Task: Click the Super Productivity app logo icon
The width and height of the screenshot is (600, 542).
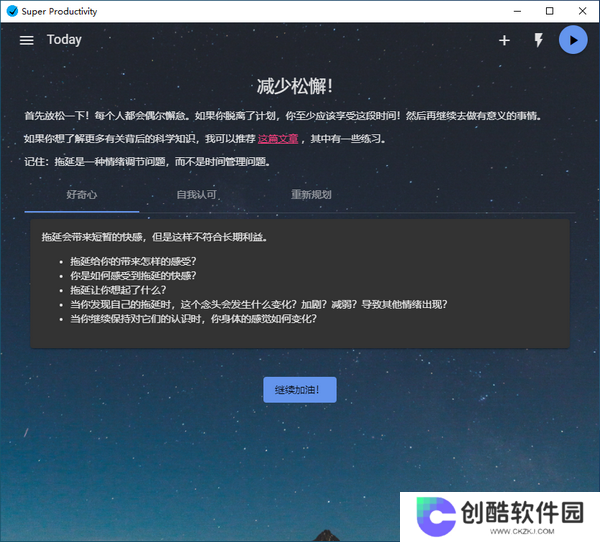Action: [x=12, y=11]
